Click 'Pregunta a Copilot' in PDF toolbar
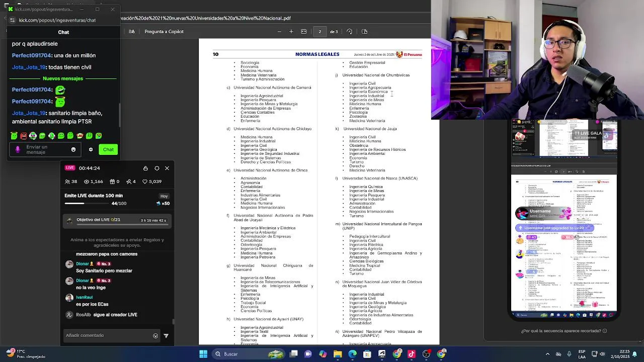This screenshot has height=362, width=644. (164, 32)
